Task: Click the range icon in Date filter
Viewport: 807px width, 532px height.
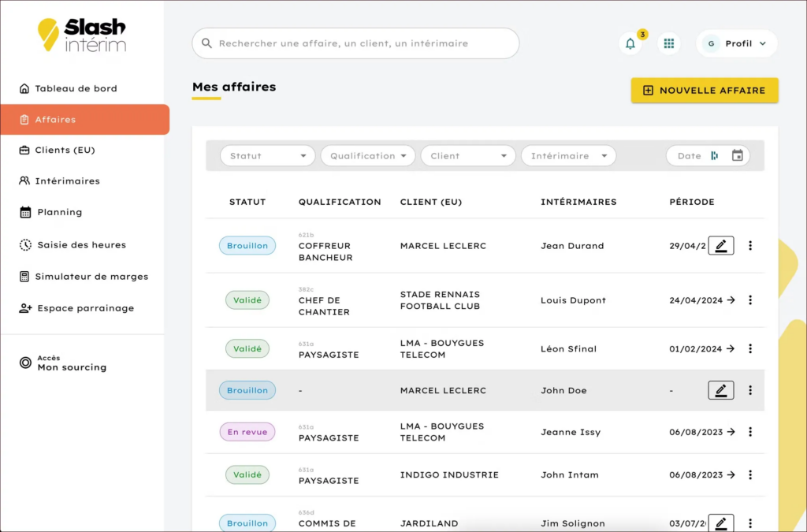Action: pos(714,155)
